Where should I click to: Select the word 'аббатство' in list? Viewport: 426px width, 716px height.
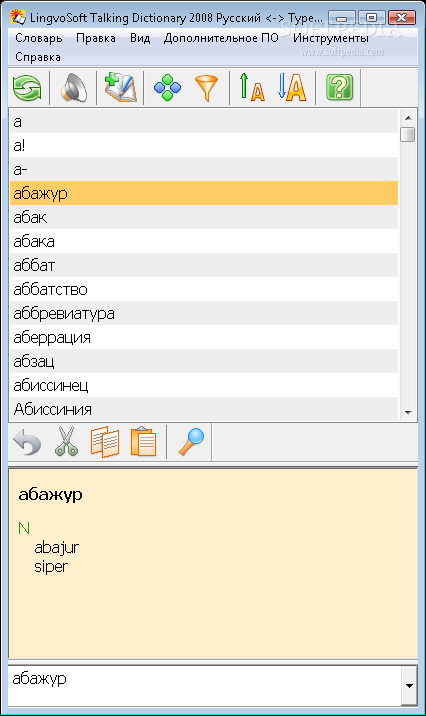pos(204,289)
